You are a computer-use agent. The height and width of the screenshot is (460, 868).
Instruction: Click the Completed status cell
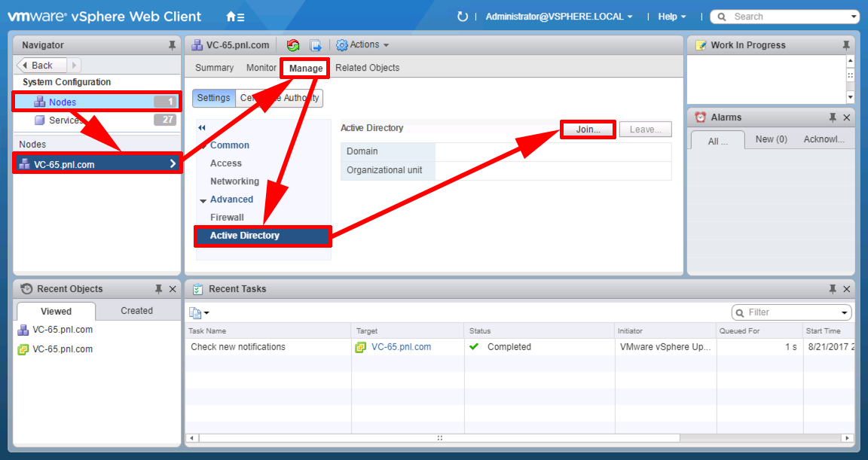coord(539,346)
